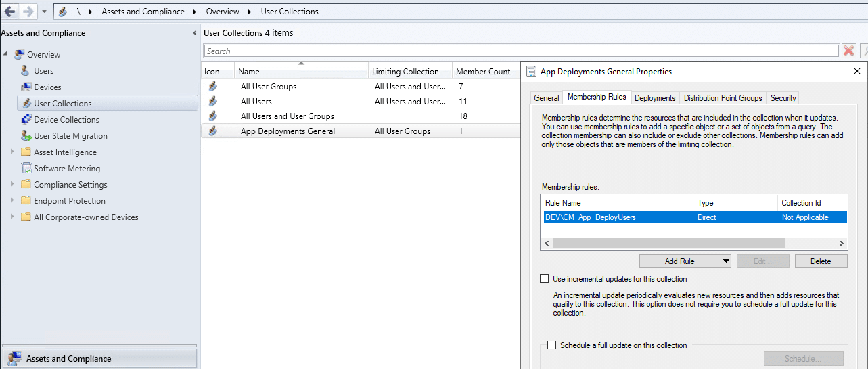Viewport: 868px width, 369px height.
Task: Click the Devices icon in sidebar
Action: 26,87
